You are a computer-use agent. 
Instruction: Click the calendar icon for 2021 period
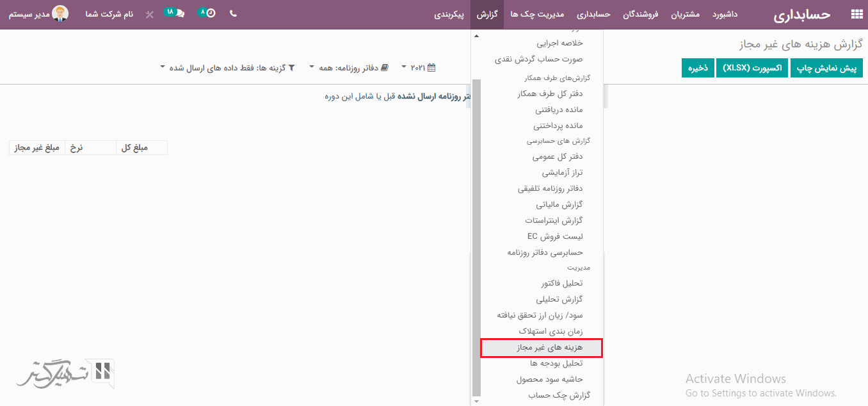(431, 67)
